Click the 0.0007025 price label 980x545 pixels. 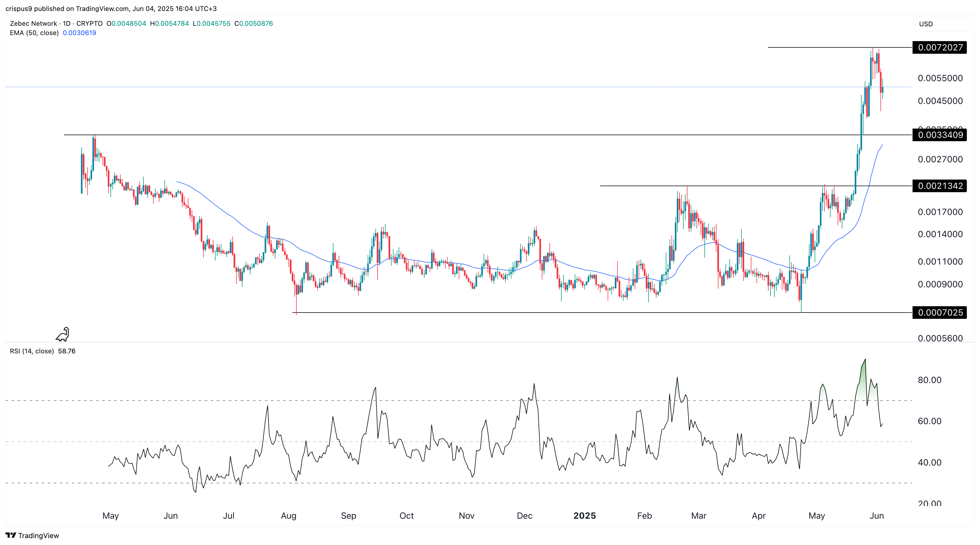[x=940, y=313]
